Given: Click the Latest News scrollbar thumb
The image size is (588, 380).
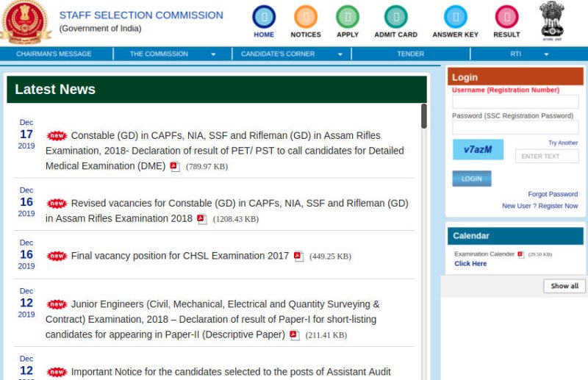Looking at the screenshot, I should [x=424, y=116].
